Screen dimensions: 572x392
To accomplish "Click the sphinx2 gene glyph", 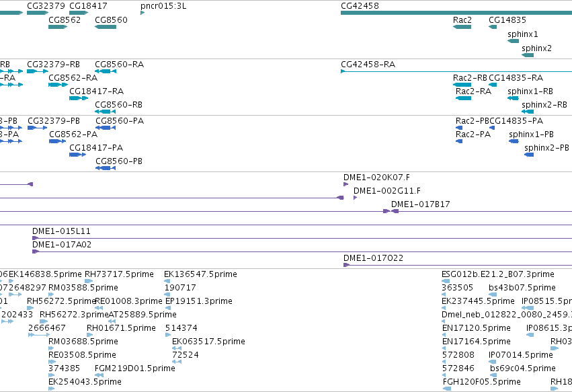I will pyautogui.click(x=528, y=55).
